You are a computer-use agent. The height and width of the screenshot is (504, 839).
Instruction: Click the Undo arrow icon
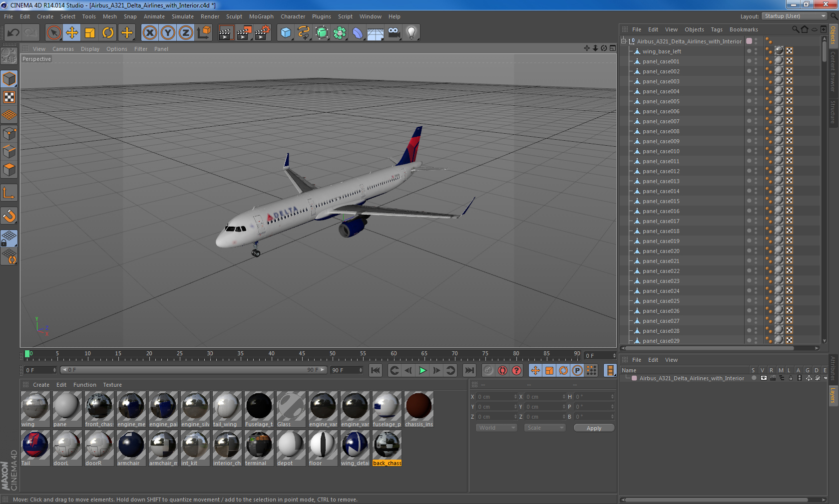(13, 33)
